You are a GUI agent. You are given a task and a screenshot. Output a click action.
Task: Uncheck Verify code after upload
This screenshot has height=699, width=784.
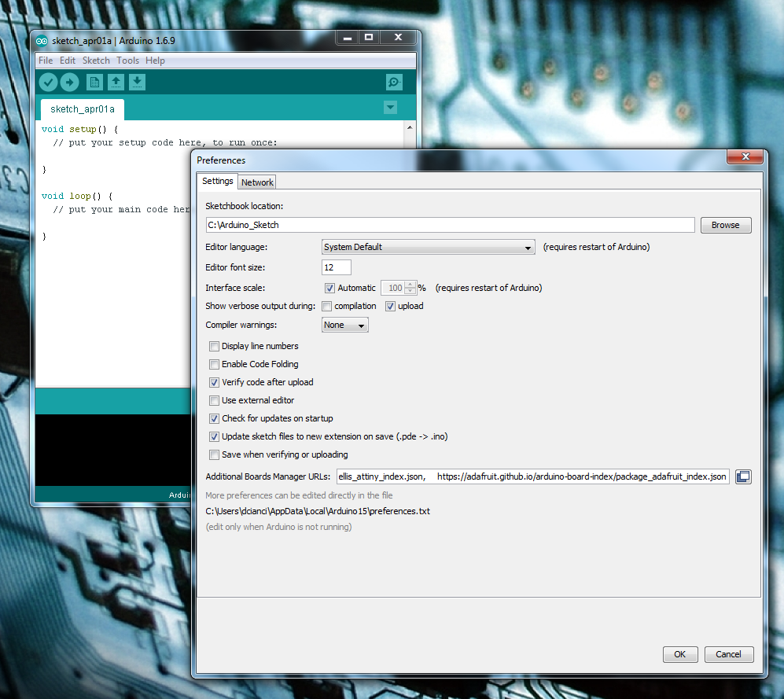pyautogui.click(x=214, y=382)
